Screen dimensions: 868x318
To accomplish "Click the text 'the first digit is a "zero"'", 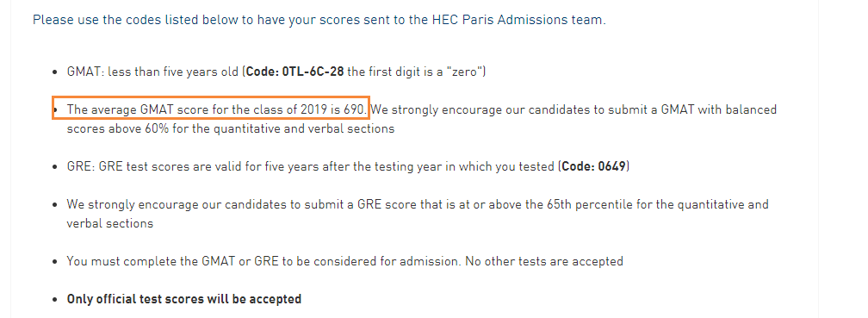I will (x=416, y=72).
